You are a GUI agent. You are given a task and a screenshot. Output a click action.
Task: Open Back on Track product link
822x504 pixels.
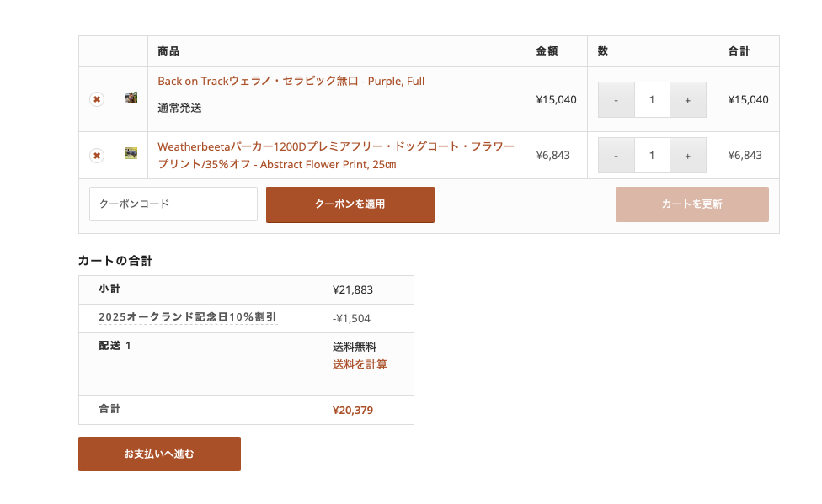(291, 82)
